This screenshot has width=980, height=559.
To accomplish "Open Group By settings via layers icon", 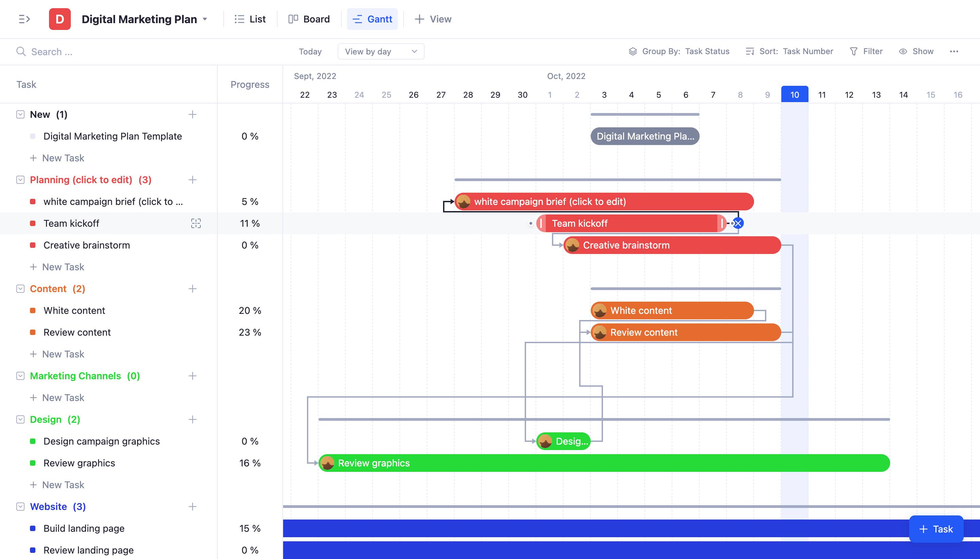I will tap(634, 51).
